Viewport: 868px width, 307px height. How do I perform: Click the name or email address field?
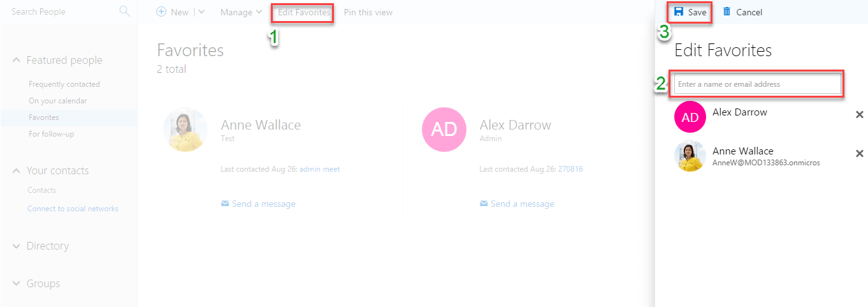coord(757,84)
